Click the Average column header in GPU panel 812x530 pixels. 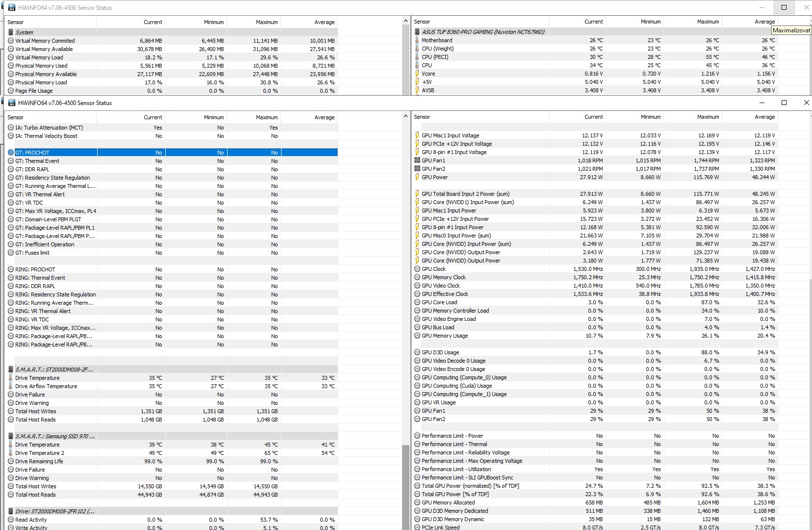point(750,117)
